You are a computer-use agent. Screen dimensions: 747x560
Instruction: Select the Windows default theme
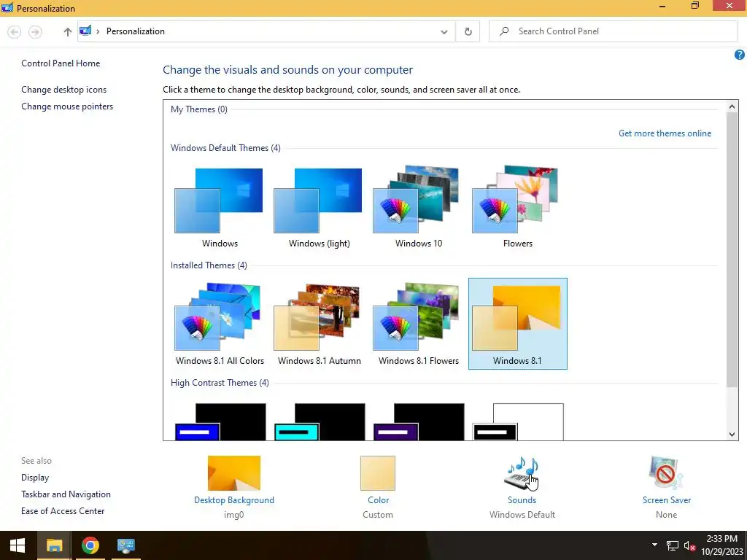click(219, 208)
